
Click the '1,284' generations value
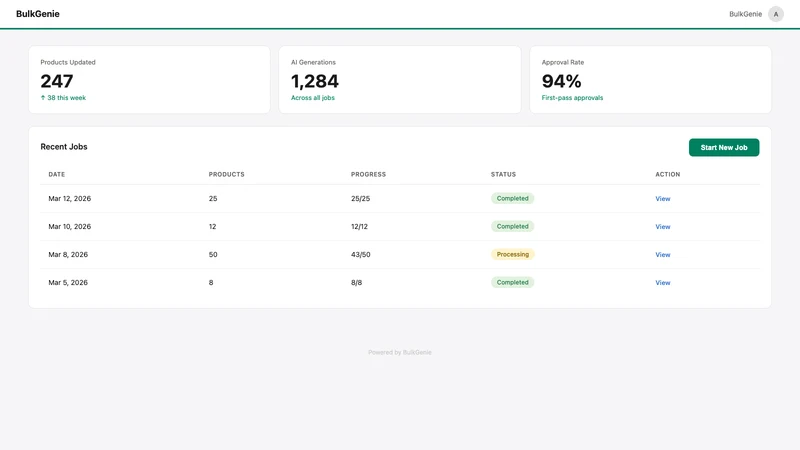(x=315, y=81)
